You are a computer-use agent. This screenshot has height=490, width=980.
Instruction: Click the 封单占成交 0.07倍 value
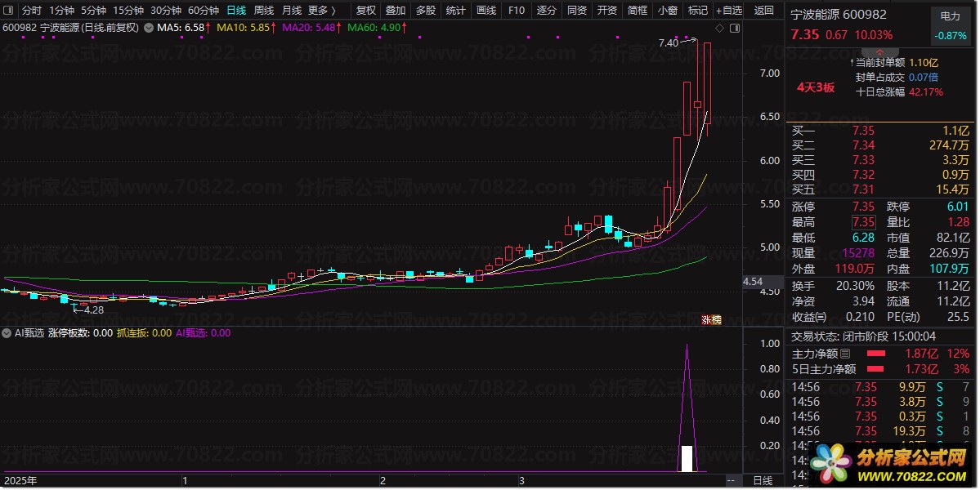924,78
